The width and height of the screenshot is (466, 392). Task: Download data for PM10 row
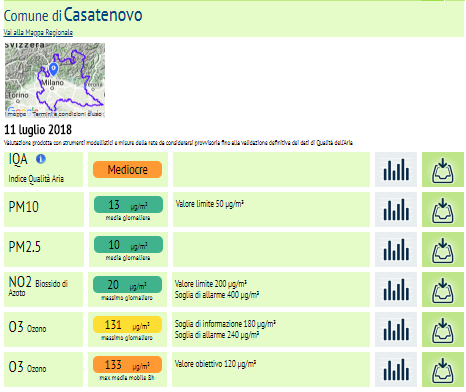443,210
